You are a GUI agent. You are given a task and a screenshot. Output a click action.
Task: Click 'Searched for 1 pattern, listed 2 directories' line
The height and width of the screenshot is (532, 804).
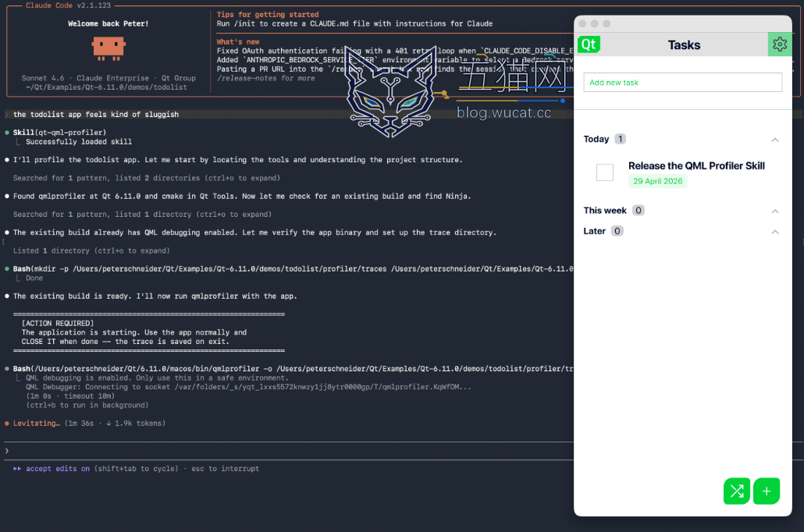tap(147, 178)
